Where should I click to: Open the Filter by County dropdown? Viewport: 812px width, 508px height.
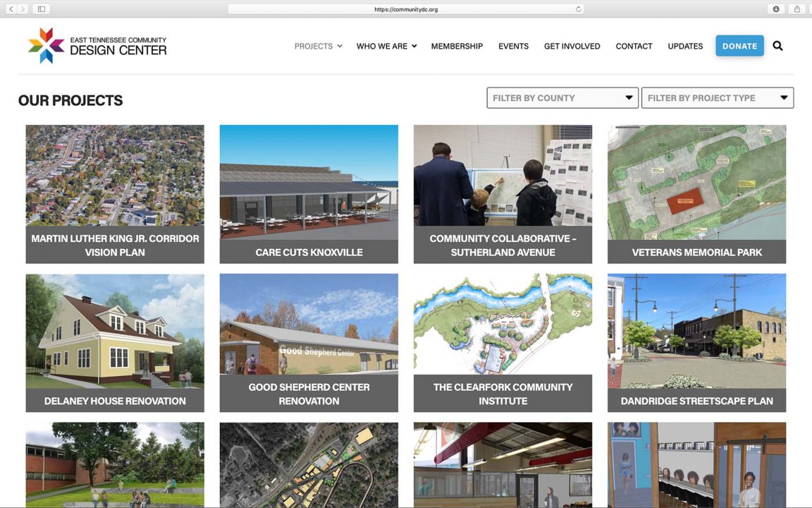pos(562,98)
